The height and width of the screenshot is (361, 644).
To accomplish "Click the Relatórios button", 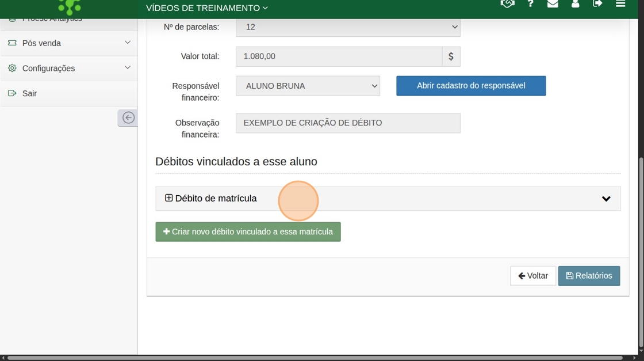I will (x=589, y=276).
